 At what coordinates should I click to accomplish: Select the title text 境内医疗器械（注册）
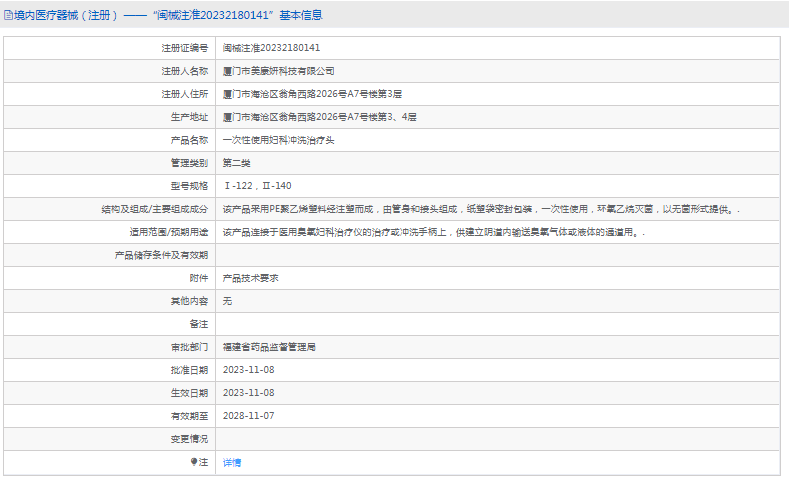(66, 15)
